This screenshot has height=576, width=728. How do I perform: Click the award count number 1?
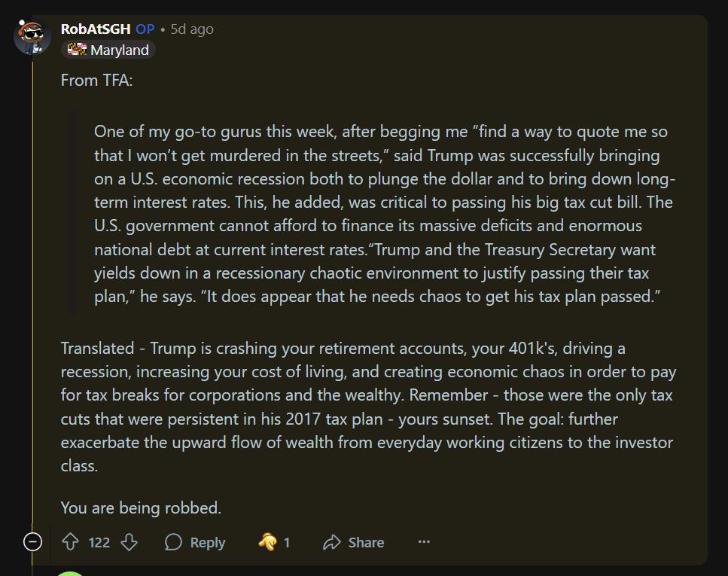pyautogui.click(x=287, y=542)
